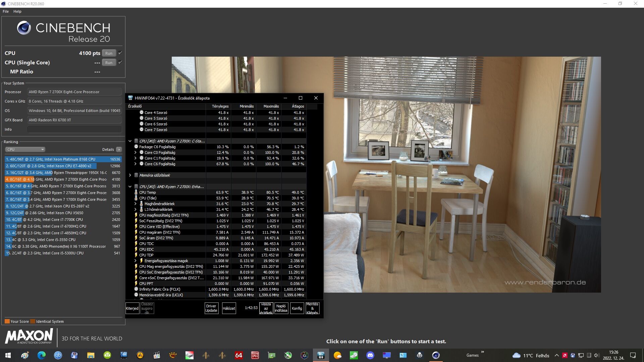Viewport: 644px width, 362px height.
Task: Click the Átlagos column header
Action: click(x=294, y=106)
